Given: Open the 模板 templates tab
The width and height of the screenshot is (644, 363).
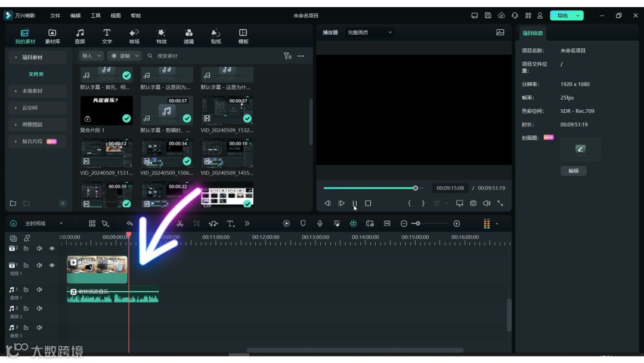Looking at the screenshot, I should tap(243, 36).
